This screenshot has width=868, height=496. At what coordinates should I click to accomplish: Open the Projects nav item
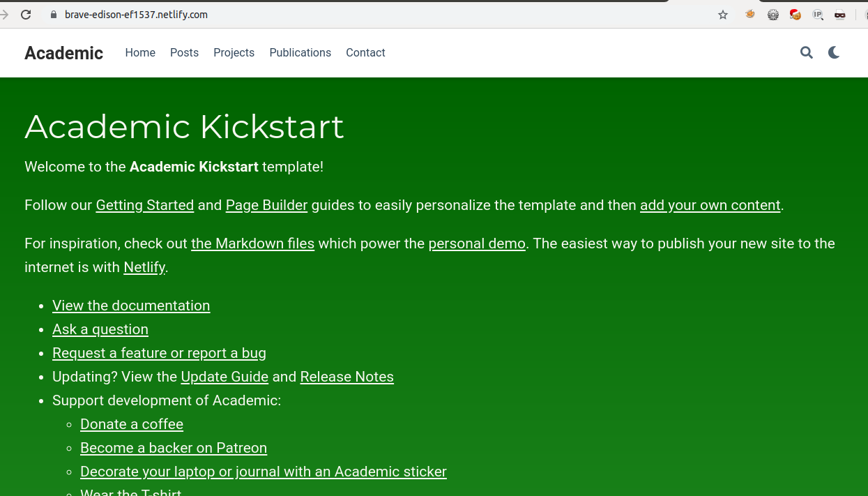pos(234,53)
